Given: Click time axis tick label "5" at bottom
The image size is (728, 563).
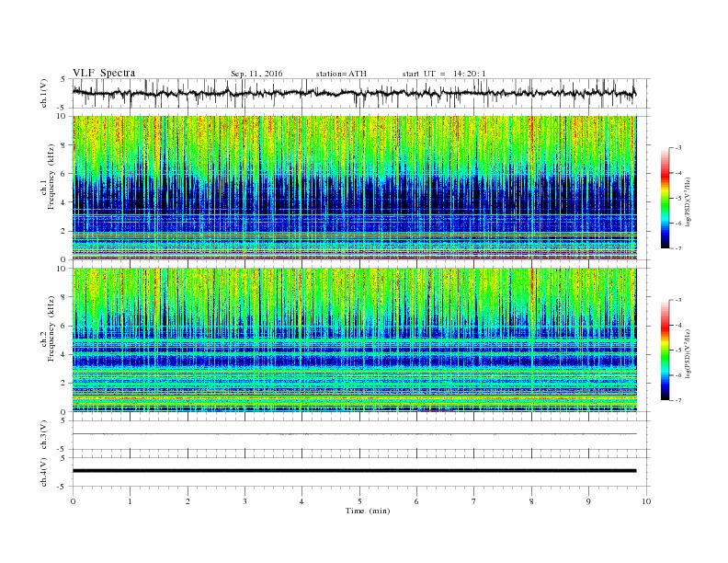Looking at the screenshot, I should tap(359, 501).
